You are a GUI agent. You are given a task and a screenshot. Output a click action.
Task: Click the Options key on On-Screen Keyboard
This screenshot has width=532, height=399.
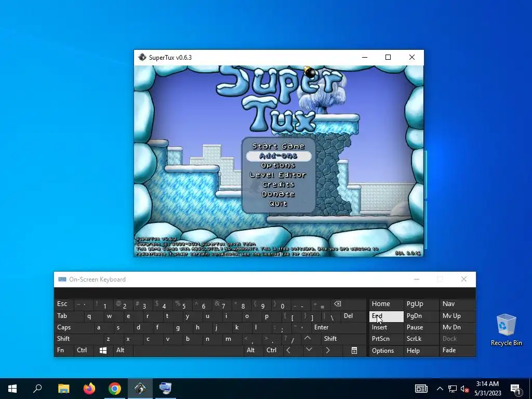coord(386,351)
